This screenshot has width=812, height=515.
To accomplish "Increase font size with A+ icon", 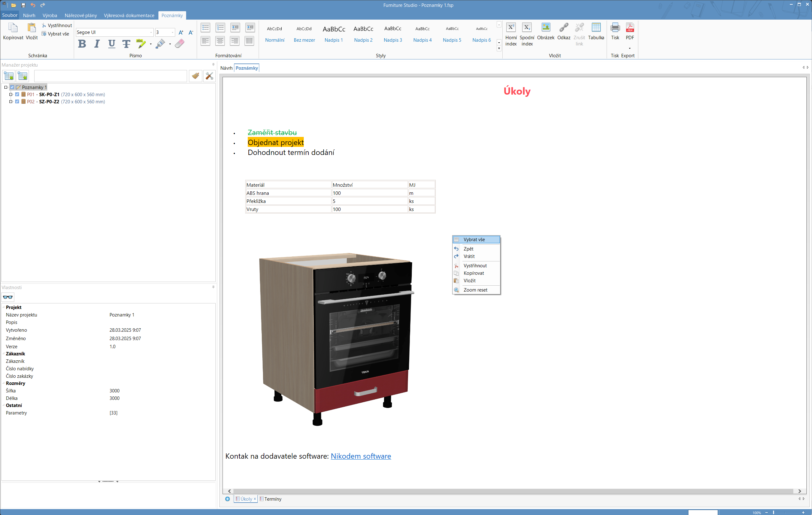I will (x=181, y=32).
